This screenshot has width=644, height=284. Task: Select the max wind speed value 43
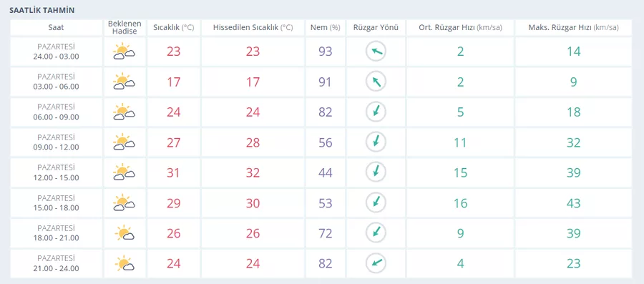point(573,203)
